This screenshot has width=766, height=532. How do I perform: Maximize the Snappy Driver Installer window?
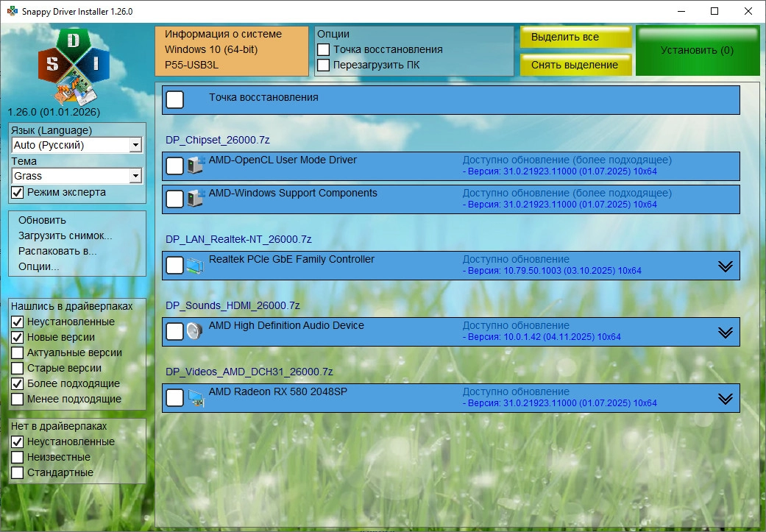pyautogui.click(x=714, y=11)
